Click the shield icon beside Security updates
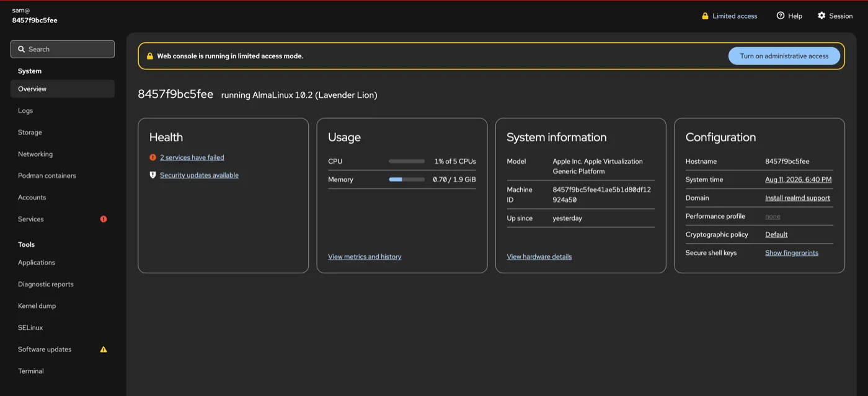This screenshot has height=396, width=868. pos(153,175)
